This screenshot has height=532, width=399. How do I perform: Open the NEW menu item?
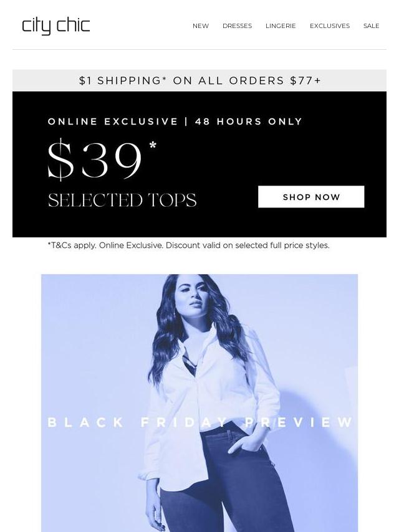pos(201,26)
